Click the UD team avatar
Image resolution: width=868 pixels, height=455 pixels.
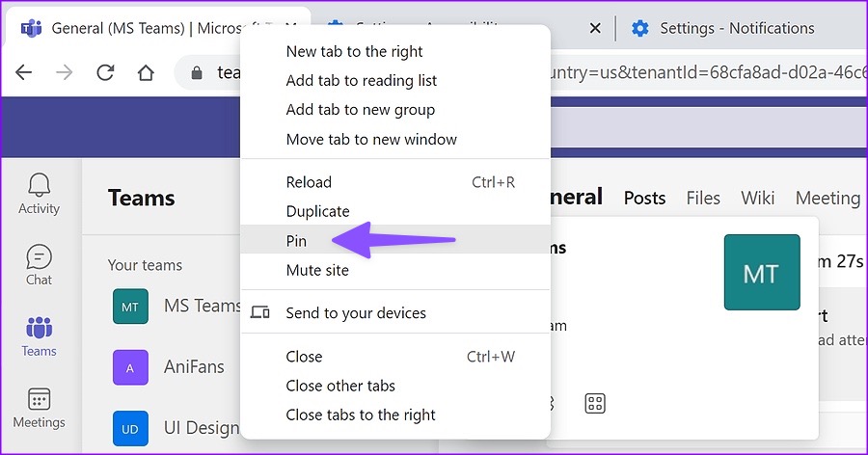[x=130, y=428]
